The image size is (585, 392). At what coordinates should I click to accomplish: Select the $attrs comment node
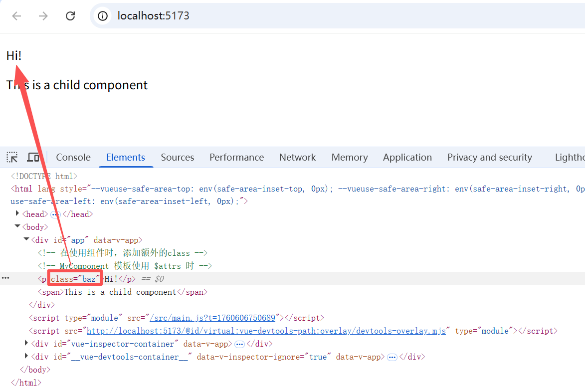click(x=125, y=266)
